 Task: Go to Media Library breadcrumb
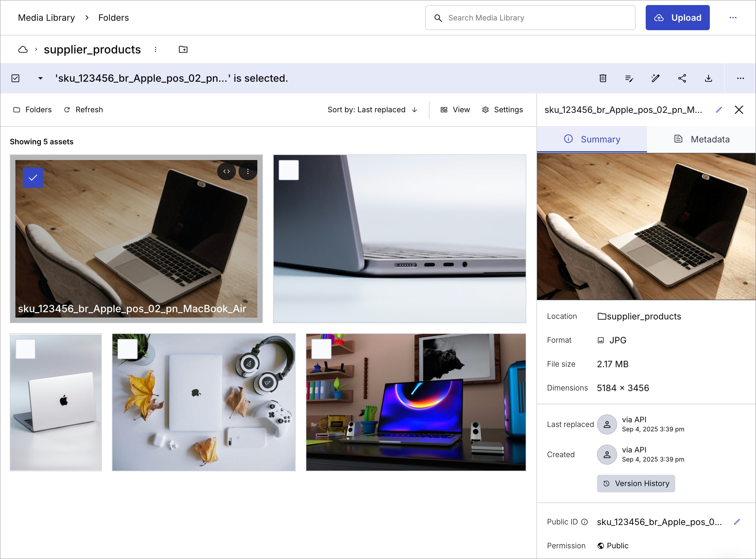[46, 18]
